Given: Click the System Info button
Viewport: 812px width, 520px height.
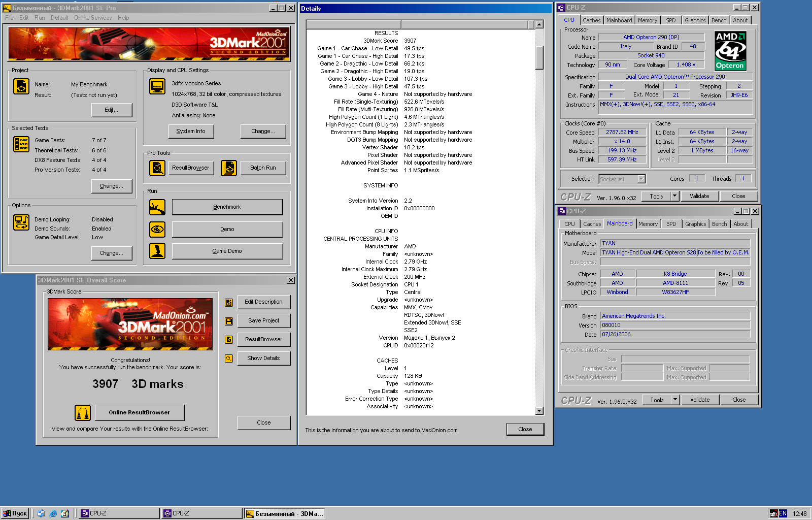Looking at the screenshot, I should click(x=191, y=131).
